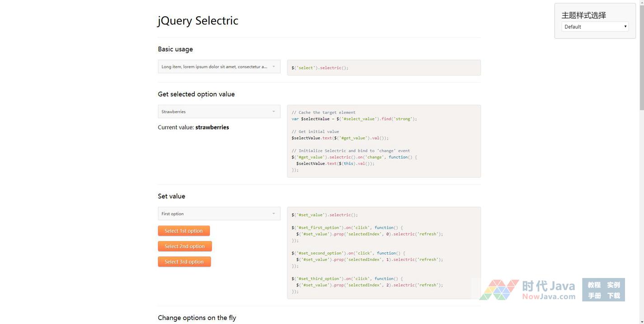Click the page's vertical scrollbar thumb
This screenshot has height=324, width=644.
coord(641,56)
